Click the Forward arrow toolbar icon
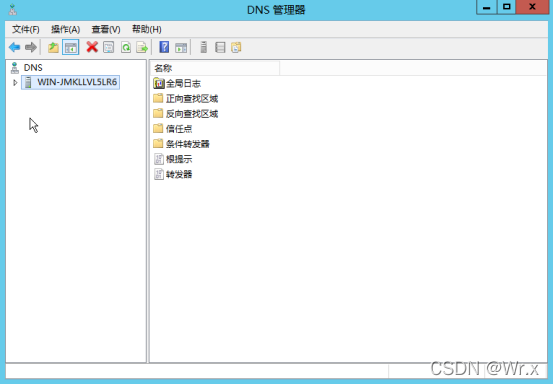This screenshot has height=385, width=554. click(x=31, y=47)
